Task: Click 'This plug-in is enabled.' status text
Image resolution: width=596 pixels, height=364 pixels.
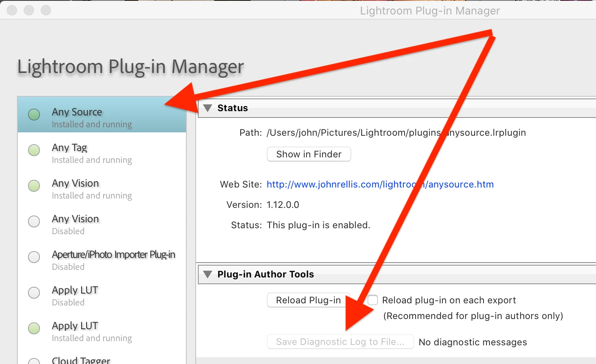Action: (x=318, y=225)
